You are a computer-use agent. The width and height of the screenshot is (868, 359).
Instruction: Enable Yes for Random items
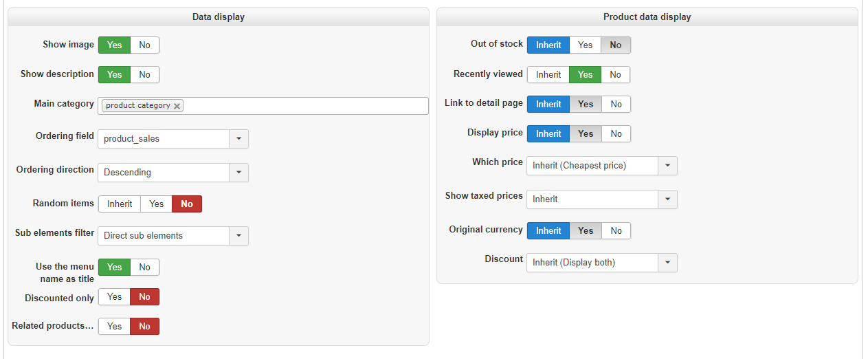pos(156,204)
